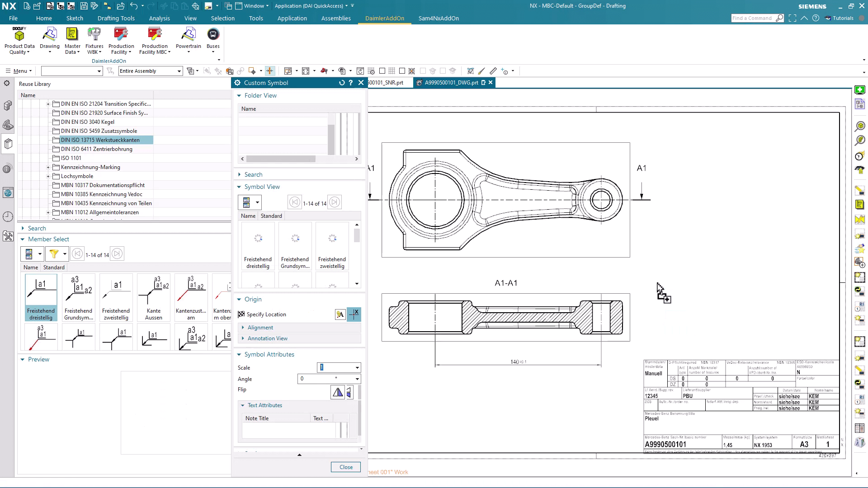Click the Master Data icon

[72, 35]
